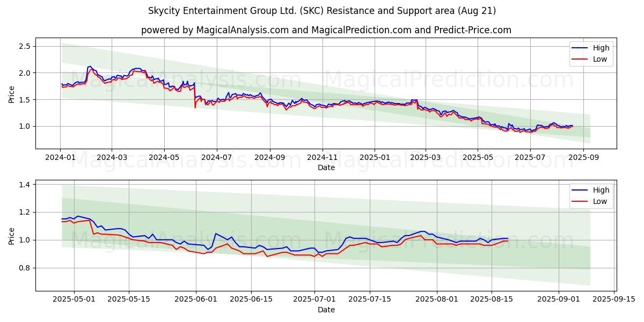Click the '2025-05' tick label in top chart
The width and height of the screenshot is (644, 322).
point(478,158)
